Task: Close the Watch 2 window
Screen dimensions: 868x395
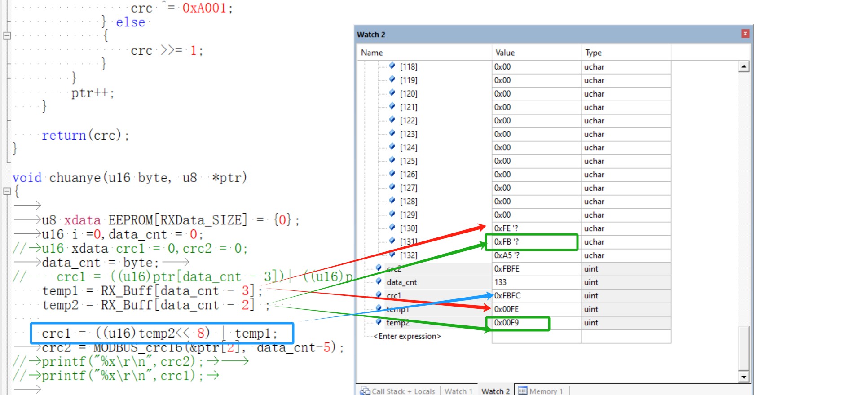Action: tap(745, 34)
